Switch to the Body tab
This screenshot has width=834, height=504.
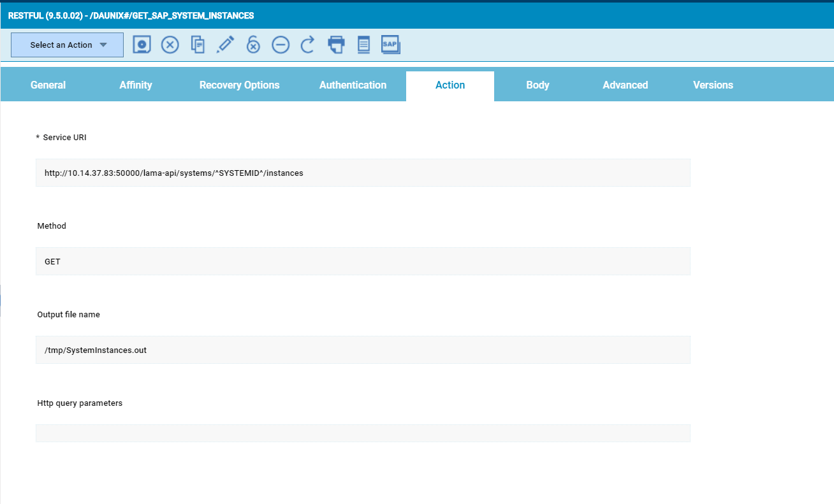(538, 85)
